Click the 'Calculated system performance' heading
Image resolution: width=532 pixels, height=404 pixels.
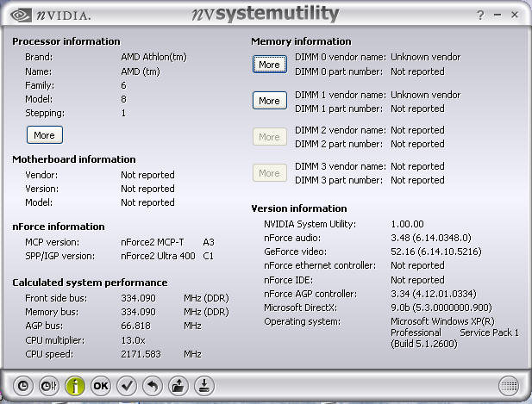point(90,283)
